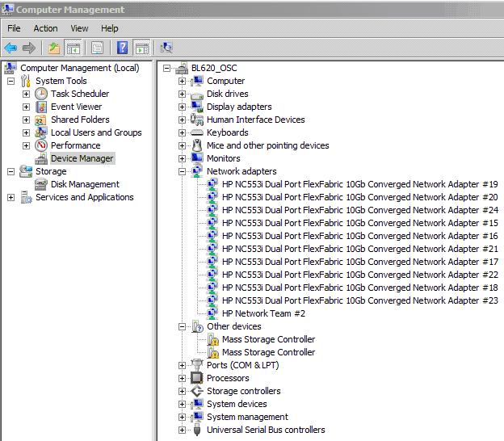Select HP NC553i Network Adapter #22
This screenshot has height=441, width=504.
[360, 275]
